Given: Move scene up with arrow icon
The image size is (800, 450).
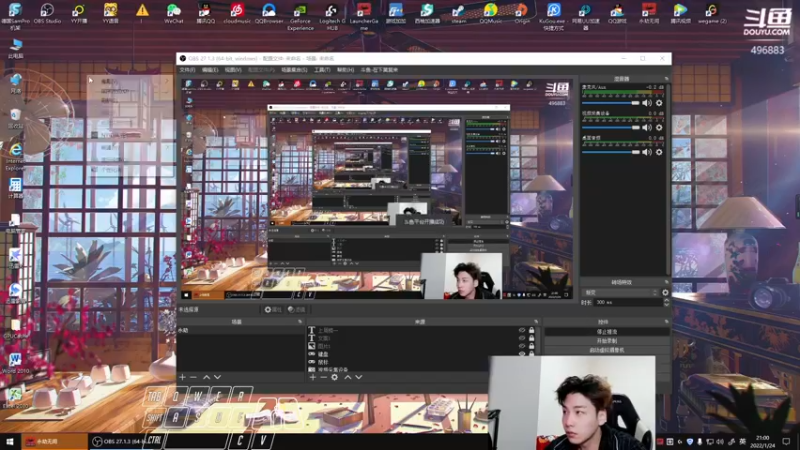Looking at the screenshot, I should click(x=206, y=377).
